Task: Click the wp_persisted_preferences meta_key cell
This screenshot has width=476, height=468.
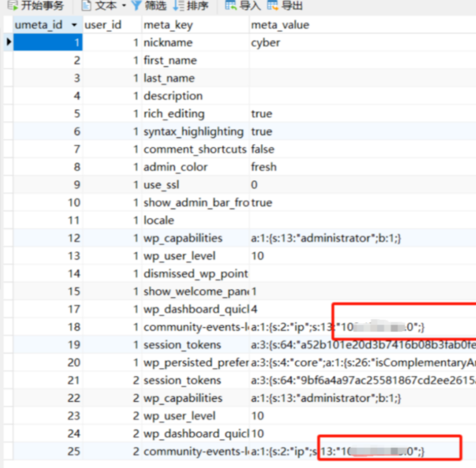Action: (195, 363)
